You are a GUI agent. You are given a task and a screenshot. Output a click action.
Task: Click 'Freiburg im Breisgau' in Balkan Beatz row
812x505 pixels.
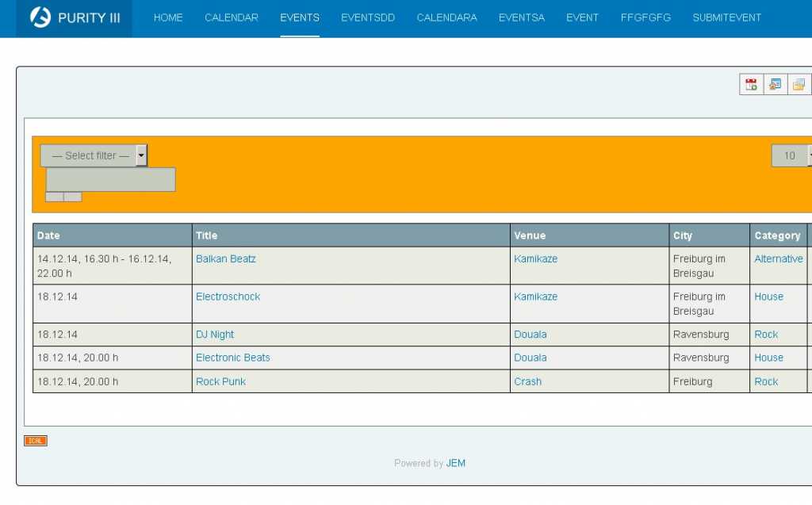coord(699,266)
